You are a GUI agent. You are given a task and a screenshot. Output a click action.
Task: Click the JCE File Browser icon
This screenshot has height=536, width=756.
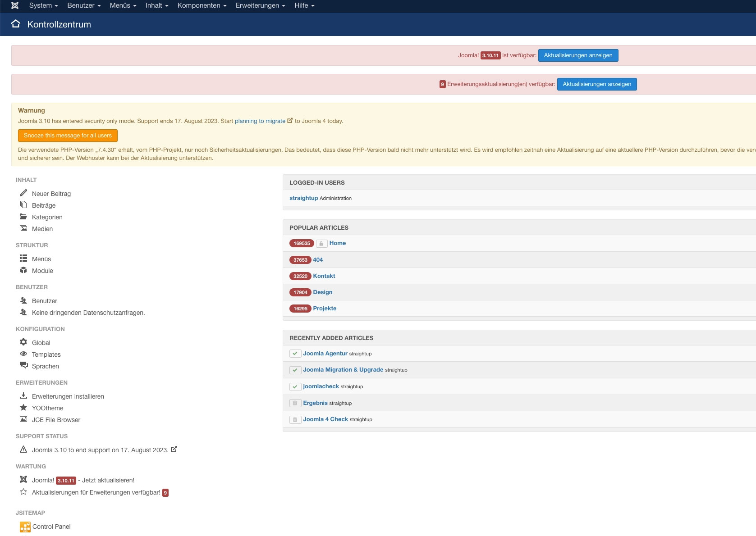tap(23, 419)
